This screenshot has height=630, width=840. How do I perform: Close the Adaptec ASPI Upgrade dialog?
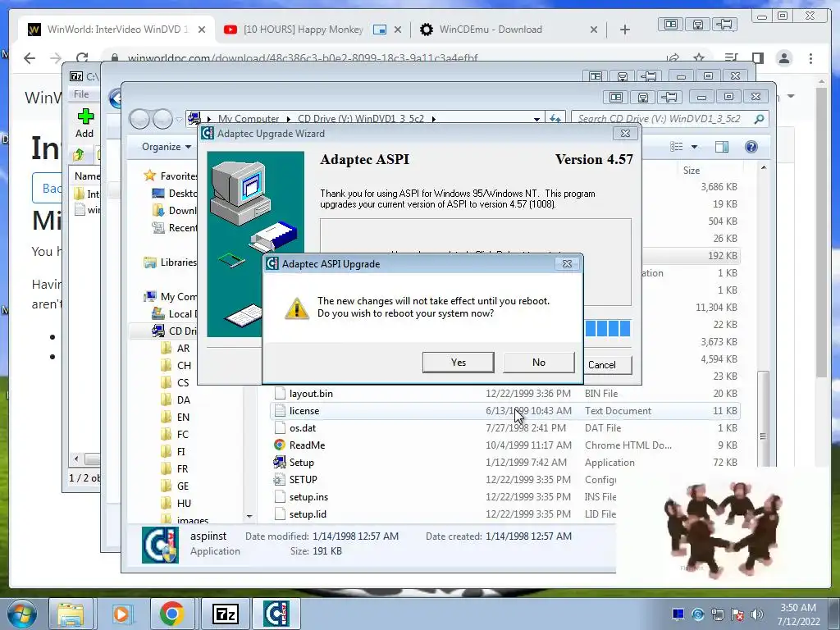coord(567,263)
